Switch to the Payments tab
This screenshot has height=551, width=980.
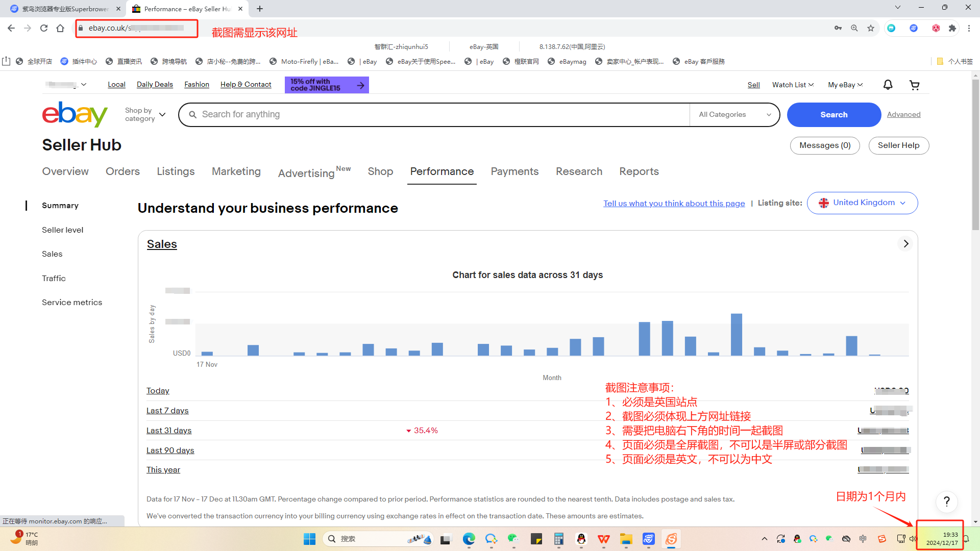[514, 171]
